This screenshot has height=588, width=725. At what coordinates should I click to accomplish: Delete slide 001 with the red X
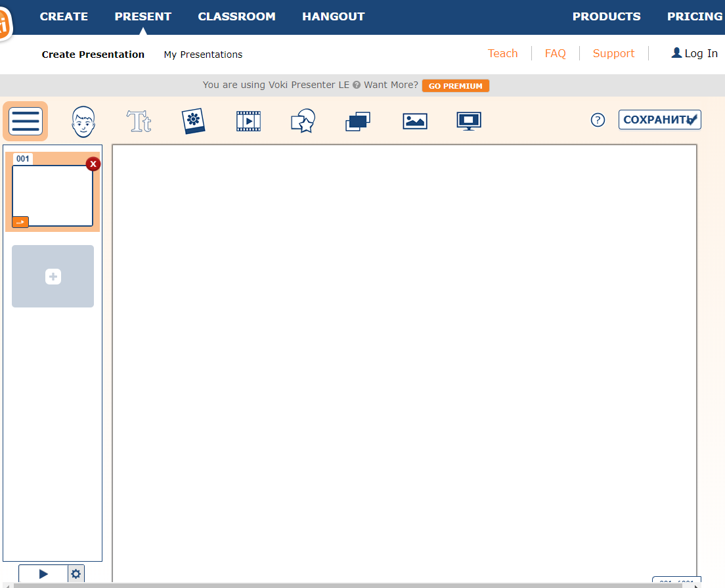pyautogui.click(x=93, y=164)
